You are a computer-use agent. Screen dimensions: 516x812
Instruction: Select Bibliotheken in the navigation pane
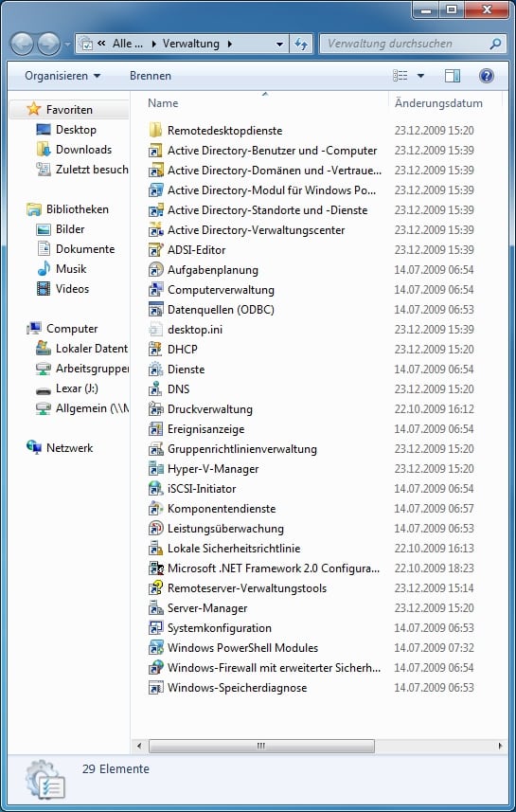(77, 209)
